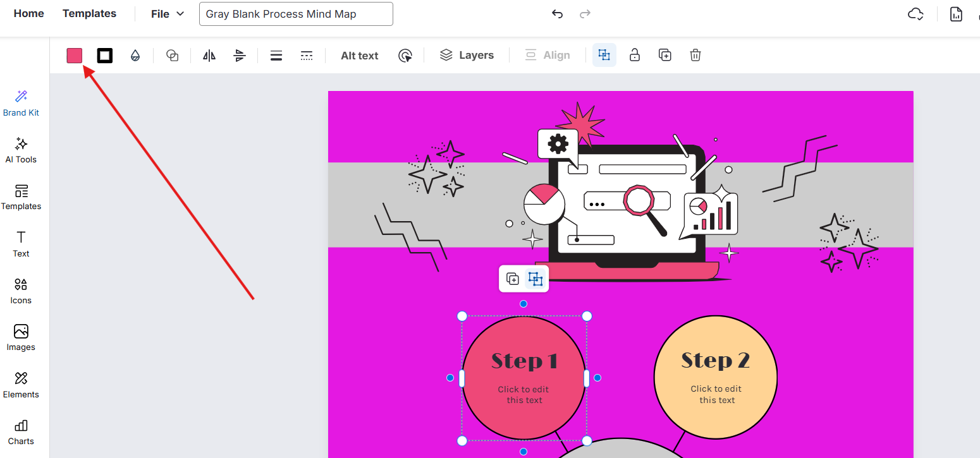This screenshot has width=980, height=458.
Task: Click the Undo arrow button
Action: (x=557, y=14)
